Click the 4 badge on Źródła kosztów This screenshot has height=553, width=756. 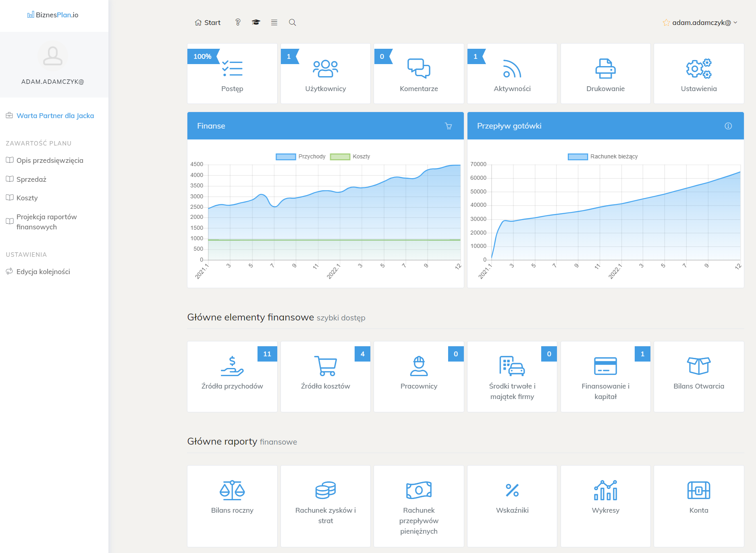(363, 354)
